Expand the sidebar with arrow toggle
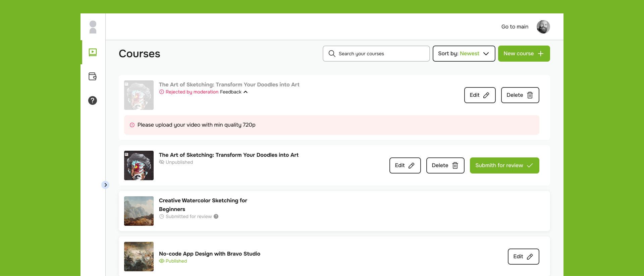 (x=105, y=185)
